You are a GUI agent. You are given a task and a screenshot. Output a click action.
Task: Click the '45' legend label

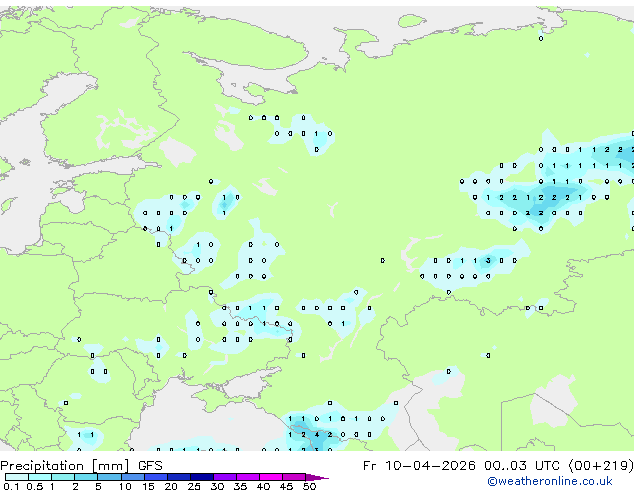pyautogui.click(x=287, y=486)
